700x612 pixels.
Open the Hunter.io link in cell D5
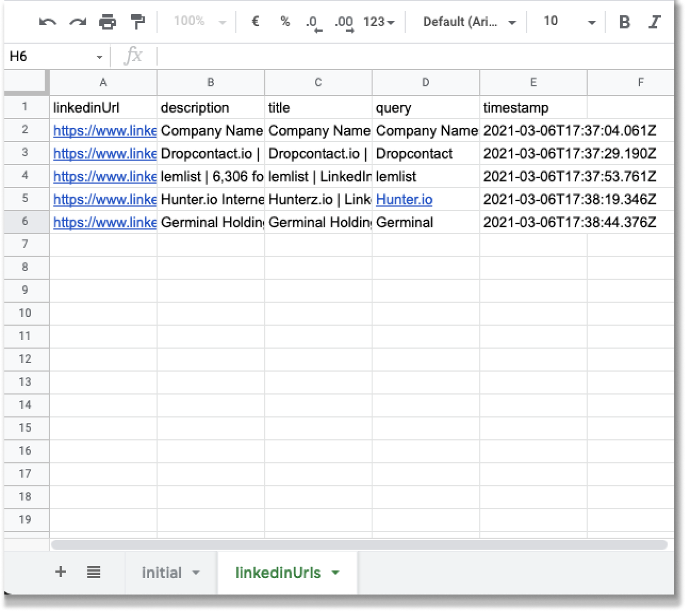click(404, 199)
